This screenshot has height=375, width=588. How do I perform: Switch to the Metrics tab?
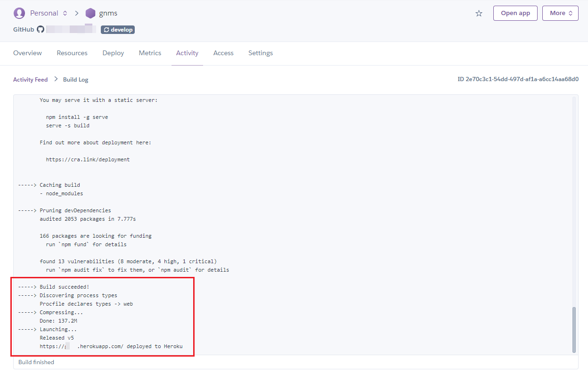coord(150,53)
